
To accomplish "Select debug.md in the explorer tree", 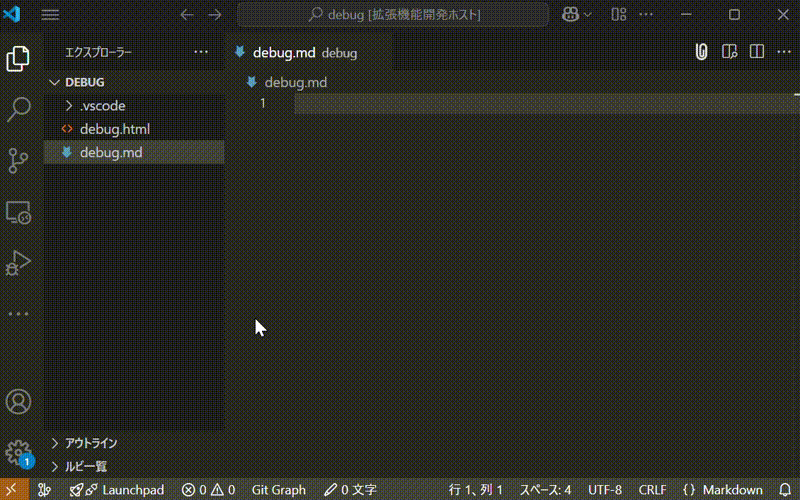I will pyautogui.click(x=134, y=153).
